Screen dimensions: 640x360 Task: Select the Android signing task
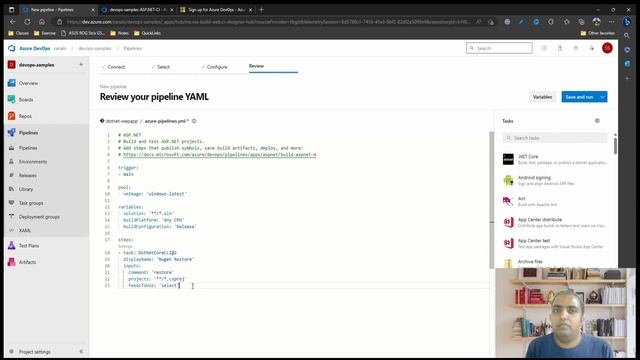click(555, 180)
